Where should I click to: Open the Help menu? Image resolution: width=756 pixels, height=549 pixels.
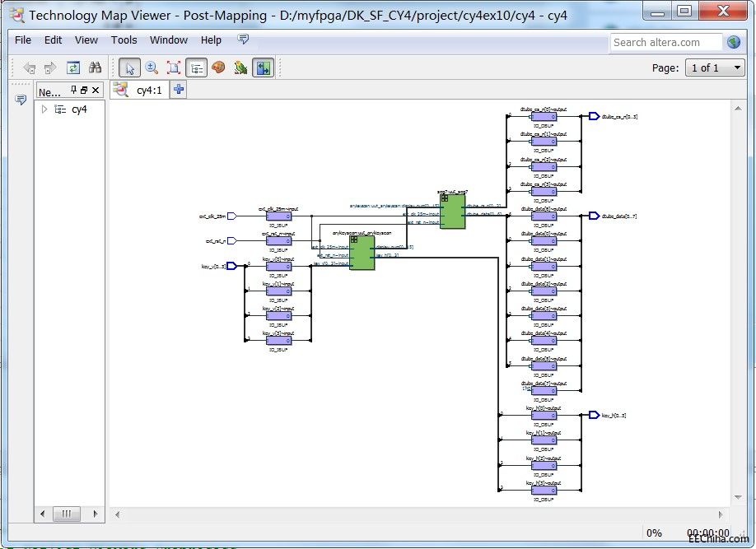click(x=211, y=40)
